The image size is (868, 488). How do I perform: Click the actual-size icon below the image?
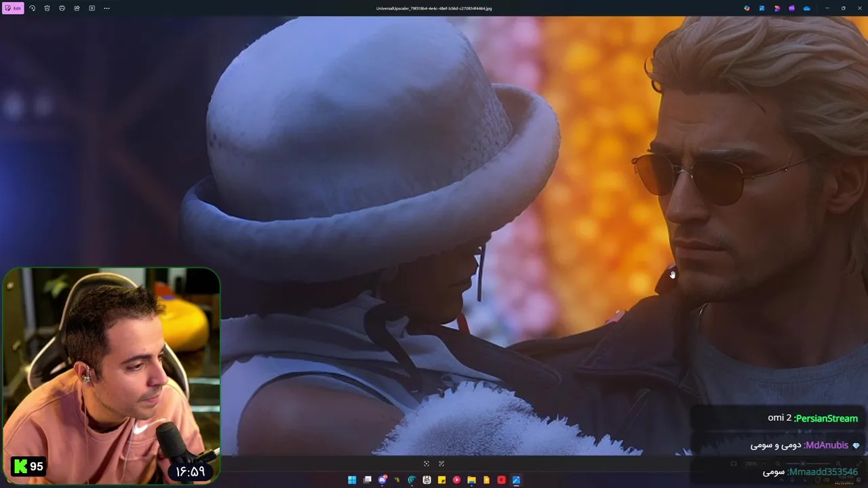(x=441, y=464)
